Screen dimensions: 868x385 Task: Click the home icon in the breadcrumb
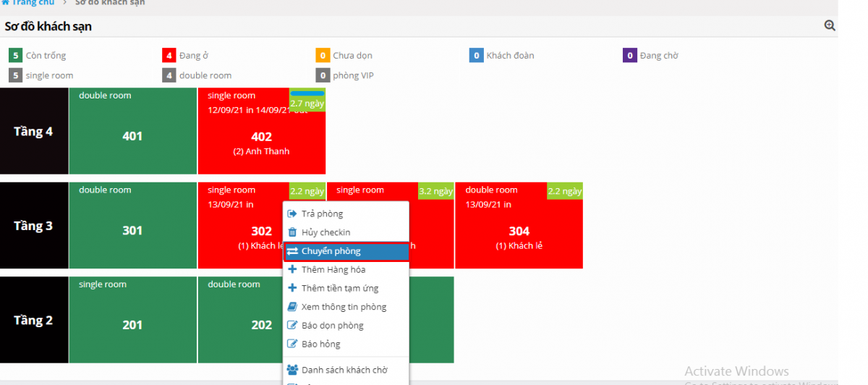pyautogui.click(x=5, y=3)
